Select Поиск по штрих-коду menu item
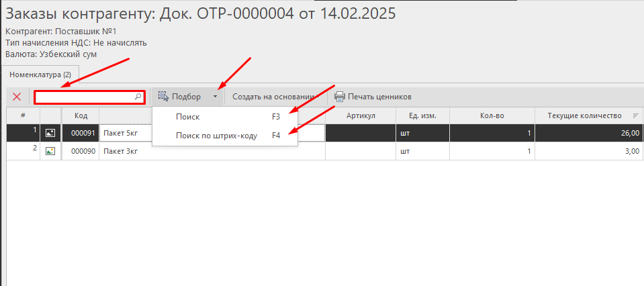644x286 pixels. (216, 136)
